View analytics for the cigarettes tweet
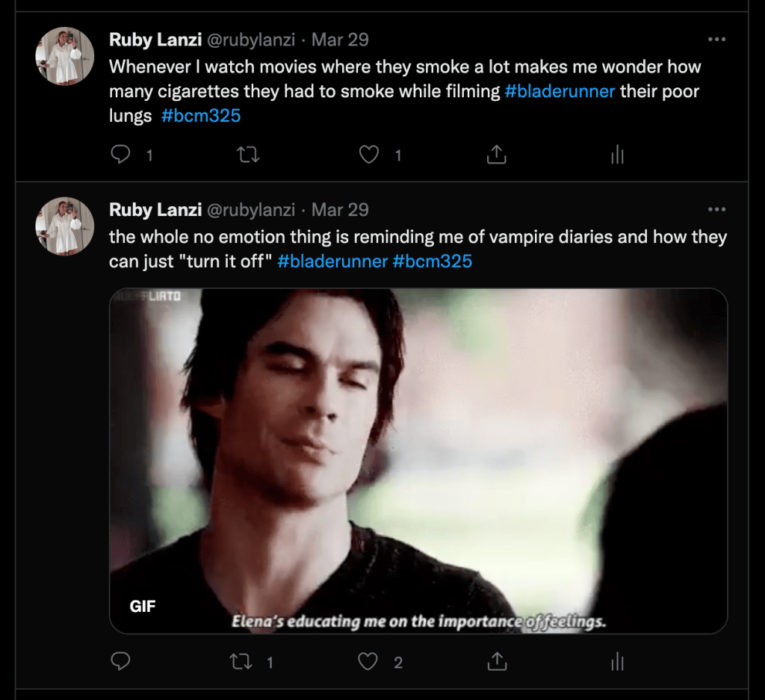The width and height of the screenshot is (765, 700). click(617, 155)
